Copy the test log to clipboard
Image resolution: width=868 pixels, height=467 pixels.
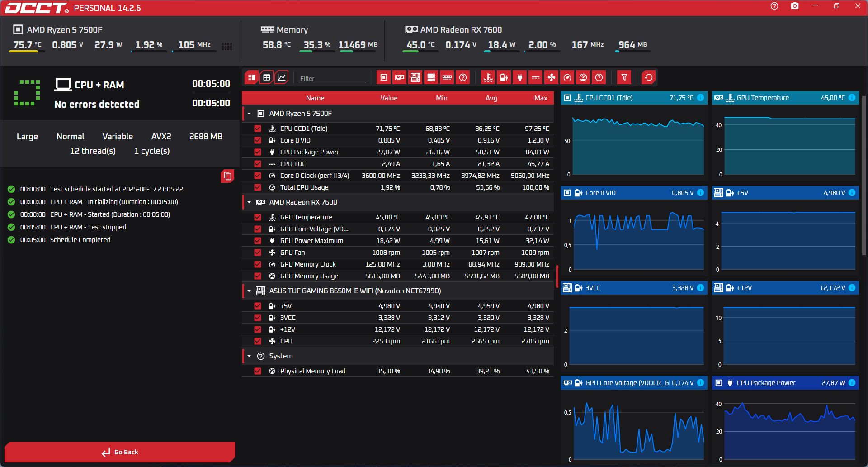coord(227,176)
